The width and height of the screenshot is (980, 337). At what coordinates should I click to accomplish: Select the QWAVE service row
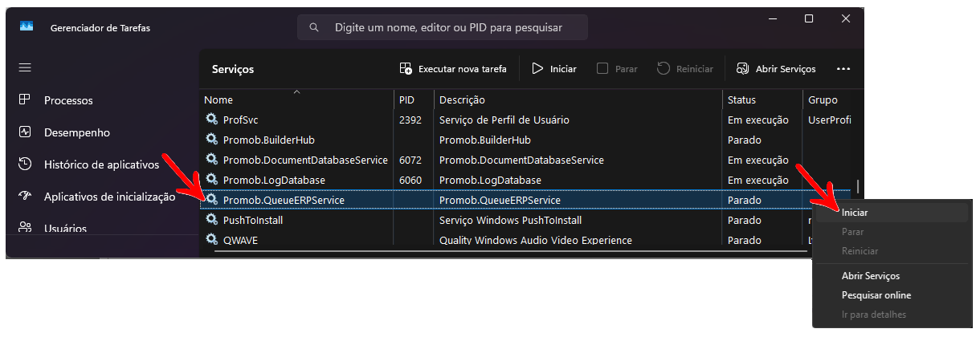coord(526,240)
